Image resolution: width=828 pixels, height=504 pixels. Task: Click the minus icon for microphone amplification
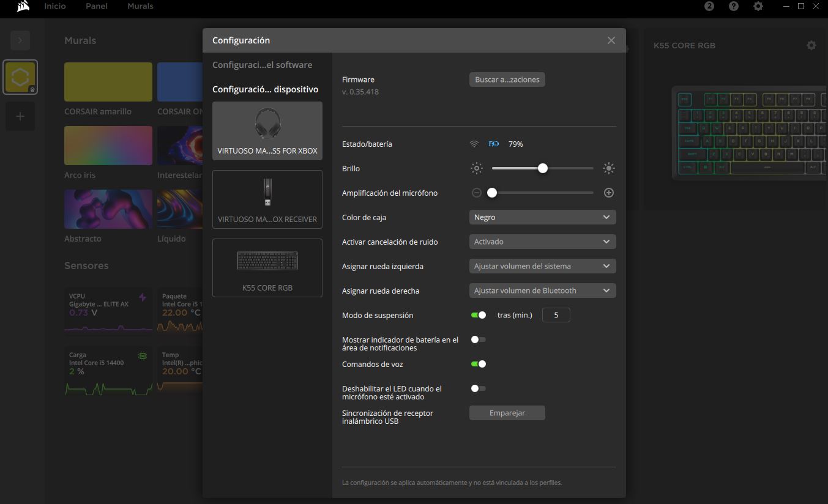click(477, 193)
